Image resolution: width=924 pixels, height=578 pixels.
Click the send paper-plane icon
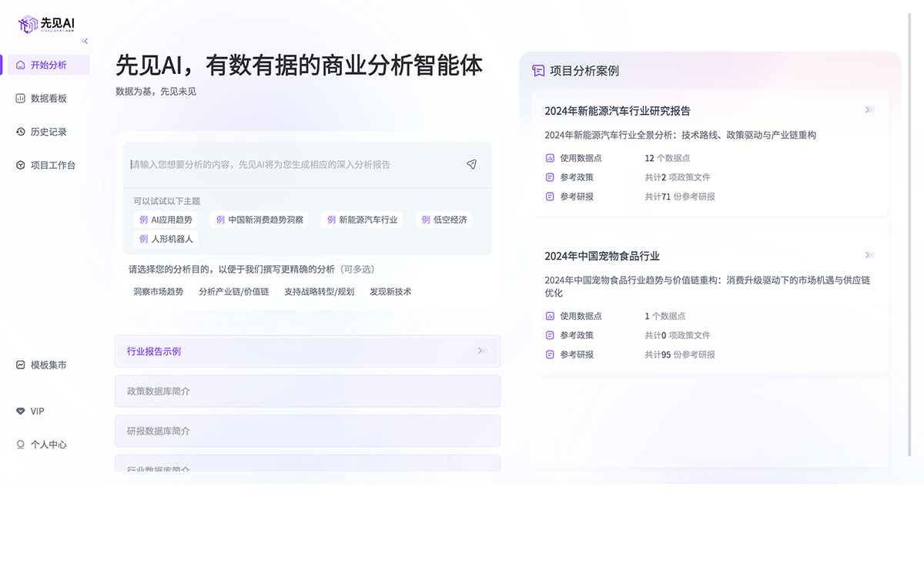pyautogui.click(x=471, y=164)
